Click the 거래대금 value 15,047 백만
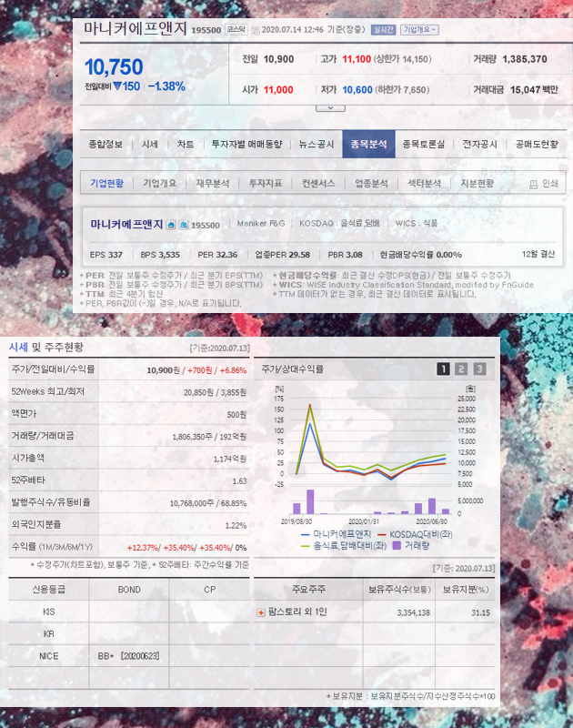Viewport: 573px width, 728px height. [x=534, y=90]
